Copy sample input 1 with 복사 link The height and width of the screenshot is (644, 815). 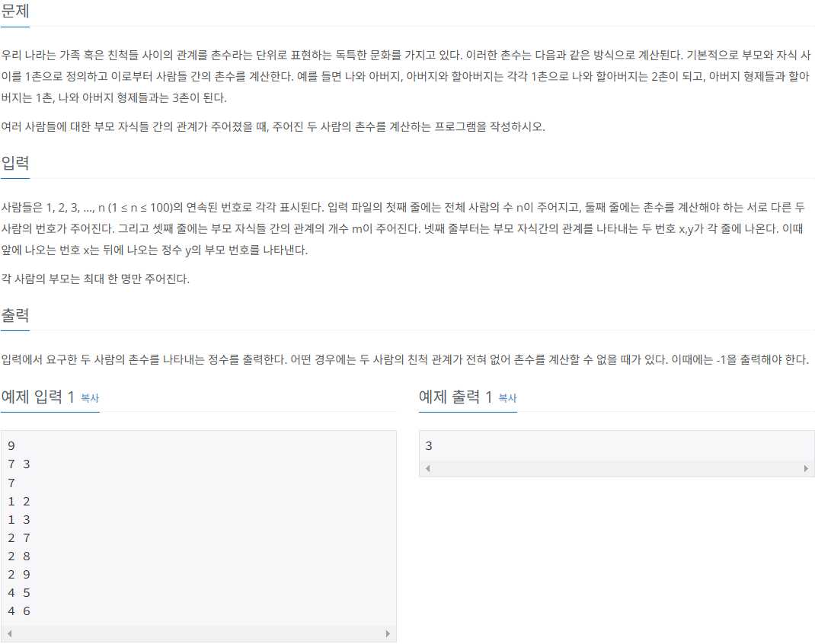(90, 398)
